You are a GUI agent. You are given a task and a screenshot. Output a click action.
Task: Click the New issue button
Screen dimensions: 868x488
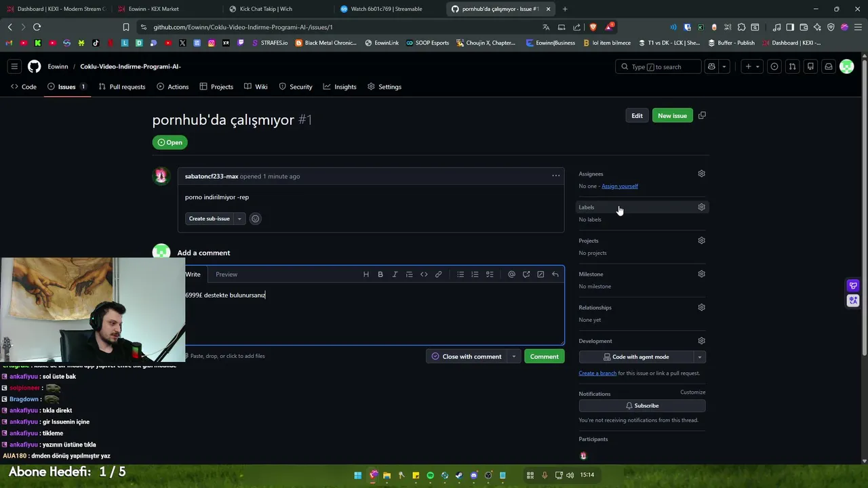672,115
